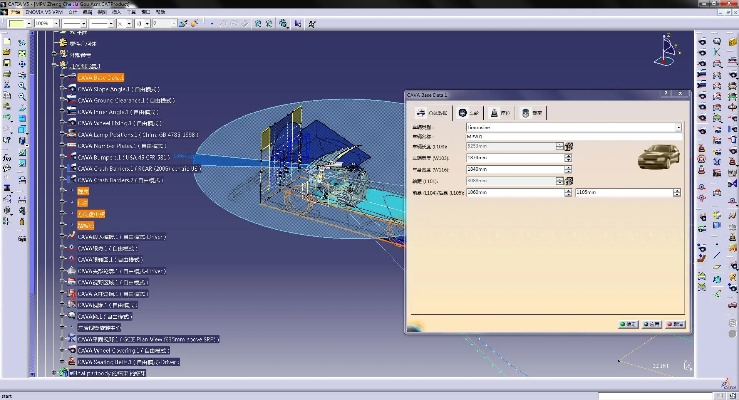Screen dimensions: 739x400
Task: Switch to the second tab in the dialog
Action: pos(468,112)
